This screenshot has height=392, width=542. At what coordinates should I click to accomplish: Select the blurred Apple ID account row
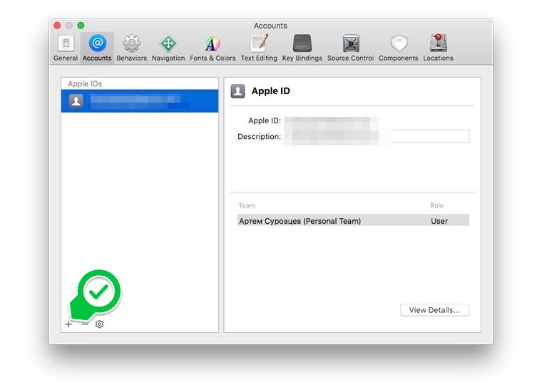coord(140,100)
